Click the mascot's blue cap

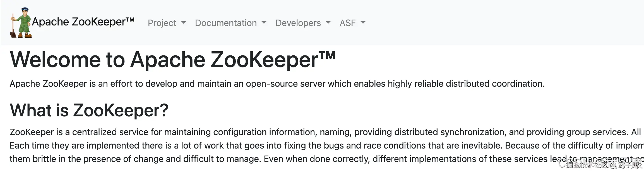[x=25, y=10]
